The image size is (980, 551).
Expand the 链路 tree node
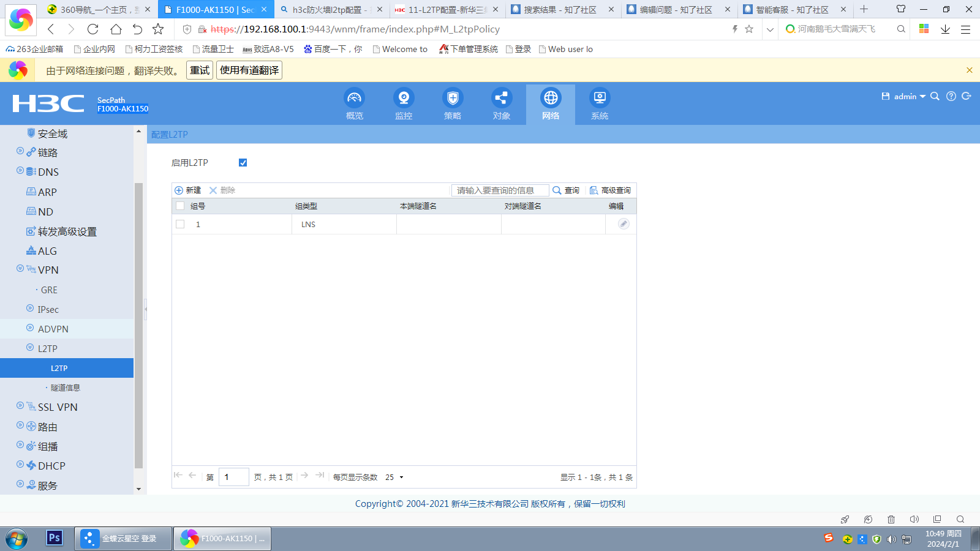(20, 151)
